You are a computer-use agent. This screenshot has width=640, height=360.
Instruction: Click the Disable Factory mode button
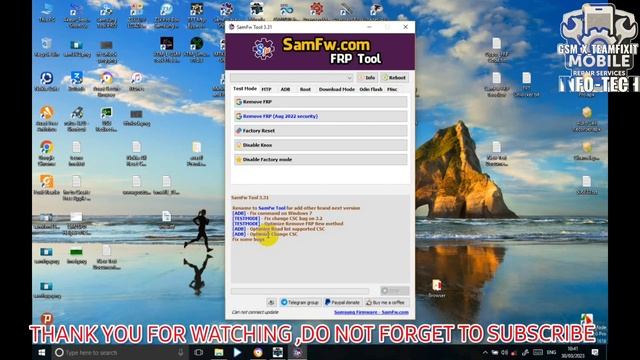(x=321, y=160)
